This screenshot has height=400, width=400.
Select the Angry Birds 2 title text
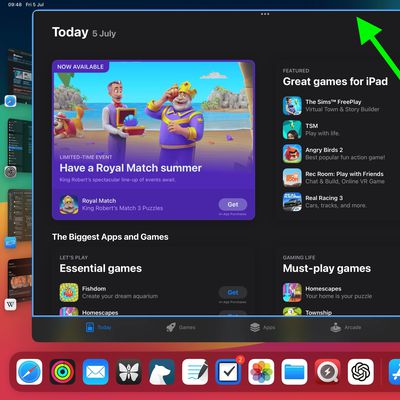click(x=324, y=150)
